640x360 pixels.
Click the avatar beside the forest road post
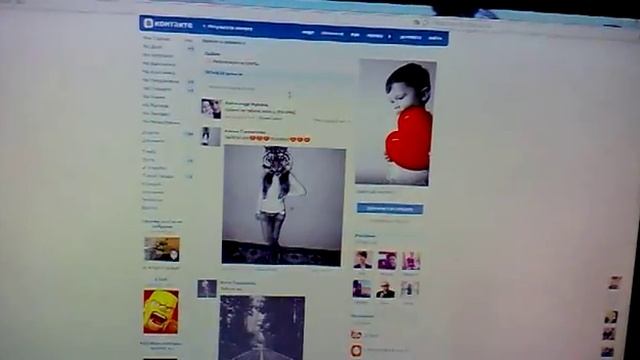207,289
